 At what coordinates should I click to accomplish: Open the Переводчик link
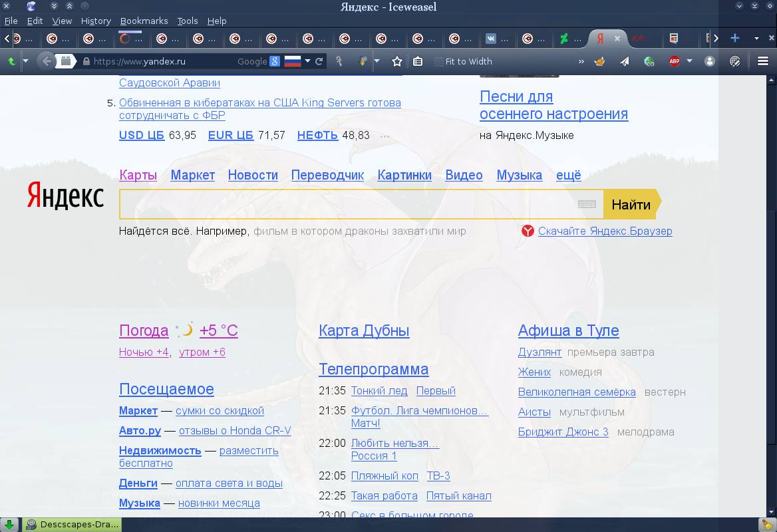point(327,176)
